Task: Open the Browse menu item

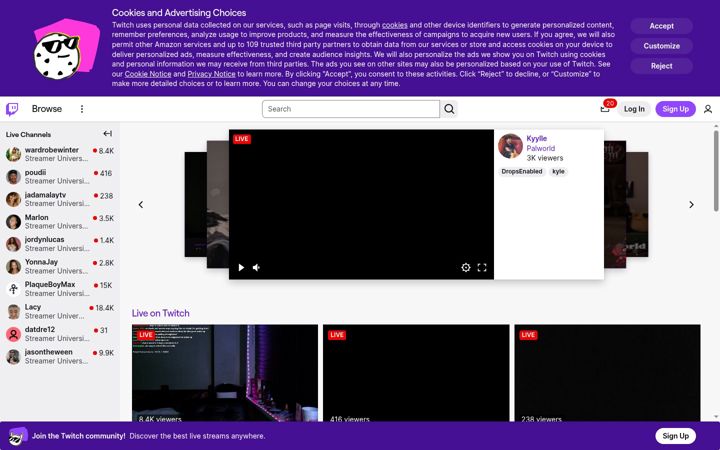Action: click(x=47, y=109)
